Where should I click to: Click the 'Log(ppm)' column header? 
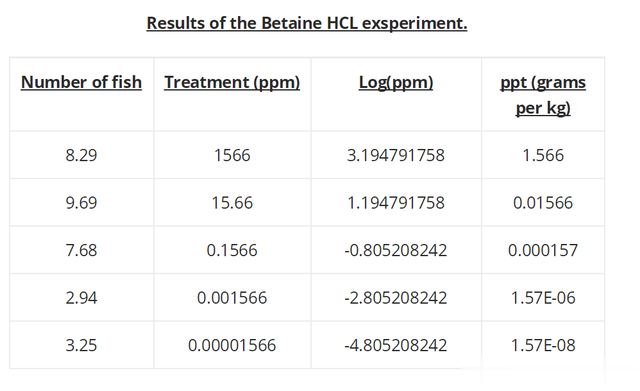pos(396,82)
